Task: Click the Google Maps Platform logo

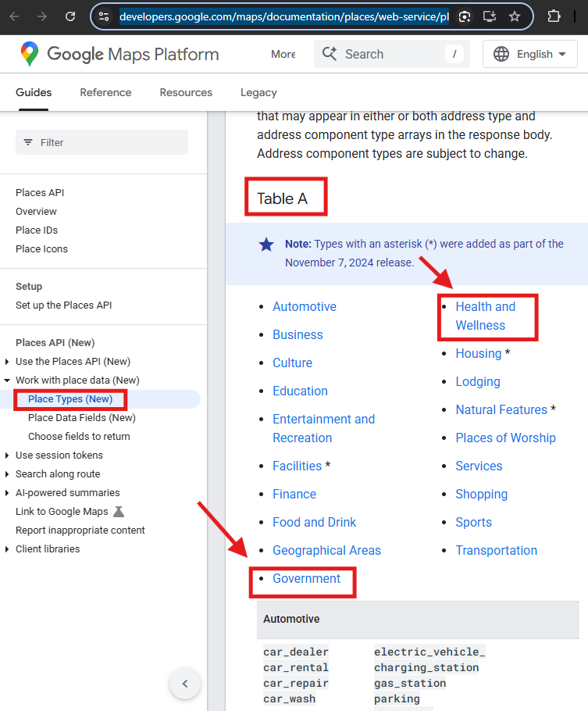Action: point(119,54)
